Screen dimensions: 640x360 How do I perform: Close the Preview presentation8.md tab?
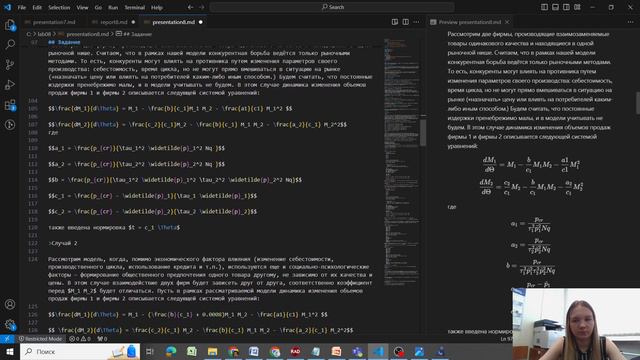pyautogui.click(x=507, y=22)
